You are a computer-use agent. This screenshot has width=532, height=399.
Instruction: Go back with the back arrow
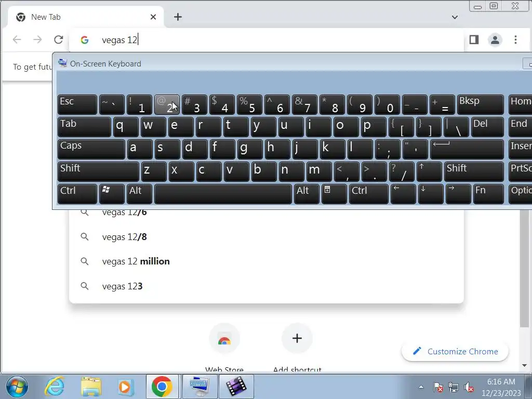tap(17, 39)
